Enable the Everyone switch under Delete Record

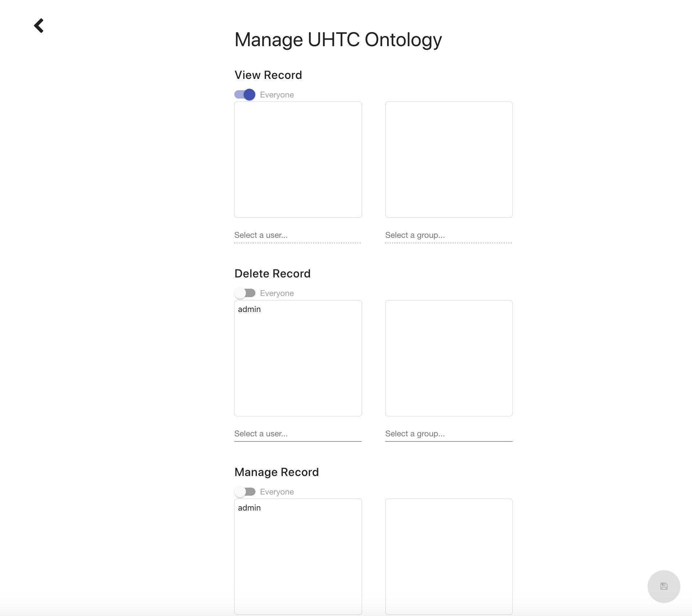pyautogui.click(x=245, y=293)
